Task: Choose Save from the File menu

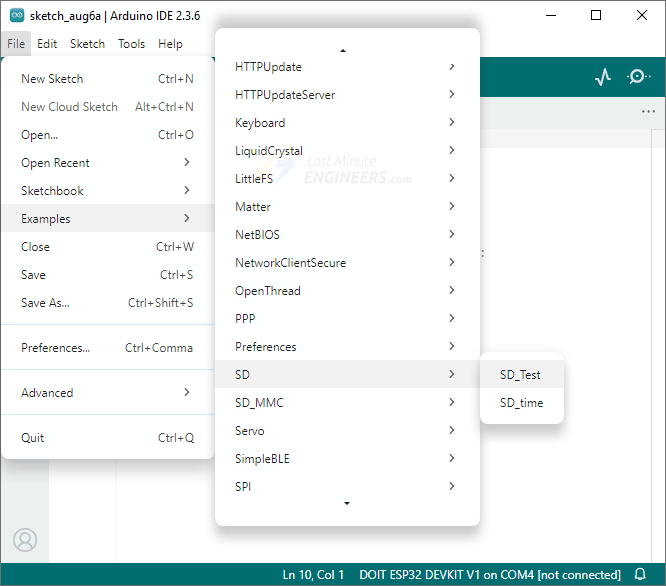Action: 107,275
